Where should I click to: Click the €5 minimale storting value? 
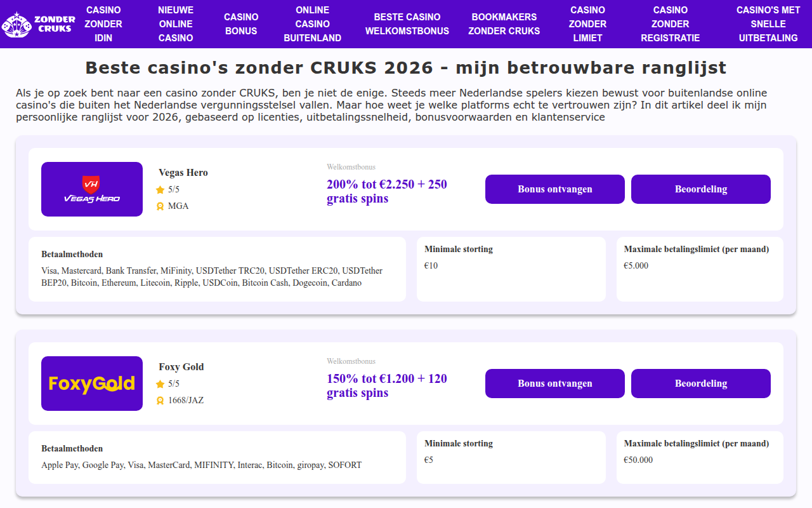(x=429, y=460)
